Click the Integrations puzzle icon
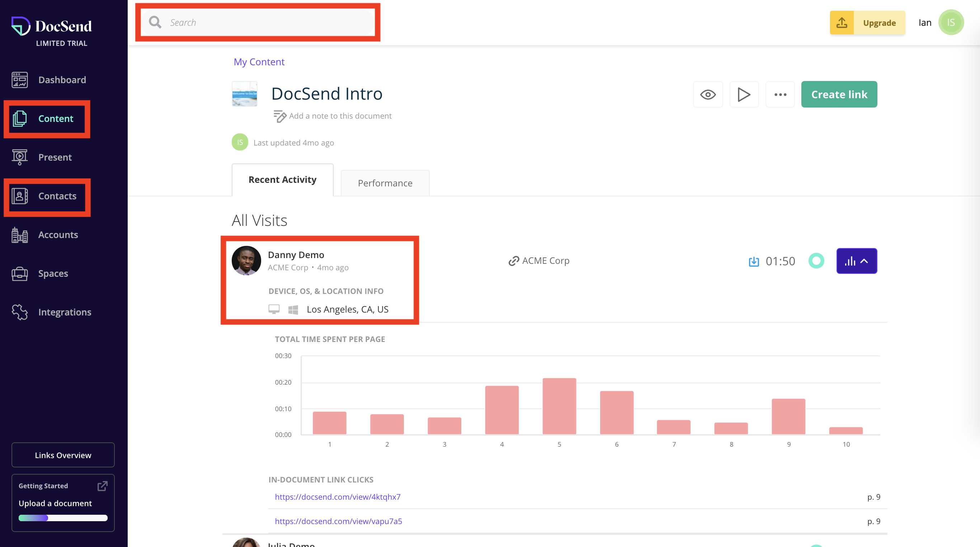The image size is (980, 547). point(19,313)
